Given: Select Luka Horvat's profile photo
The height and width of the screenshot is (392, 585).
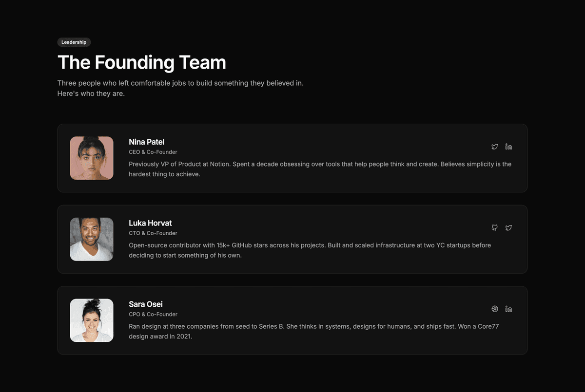Looking at the screenshot, I should click(x=92, y=239).
